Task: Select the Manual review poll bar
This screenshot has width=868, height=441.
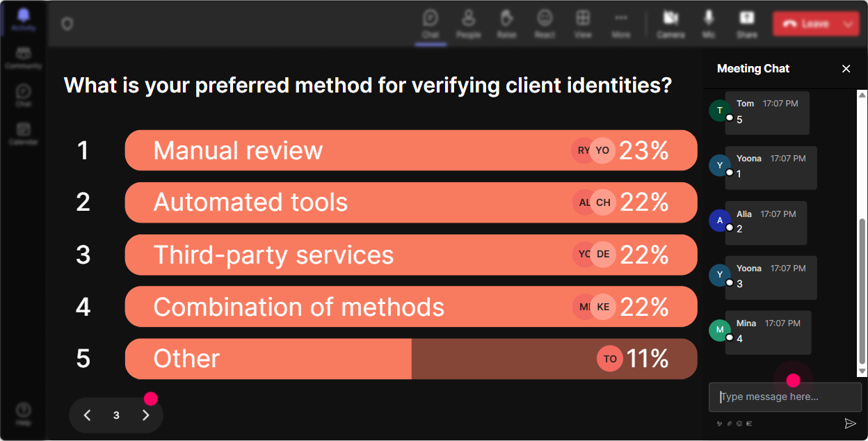Action: [411, 150]
